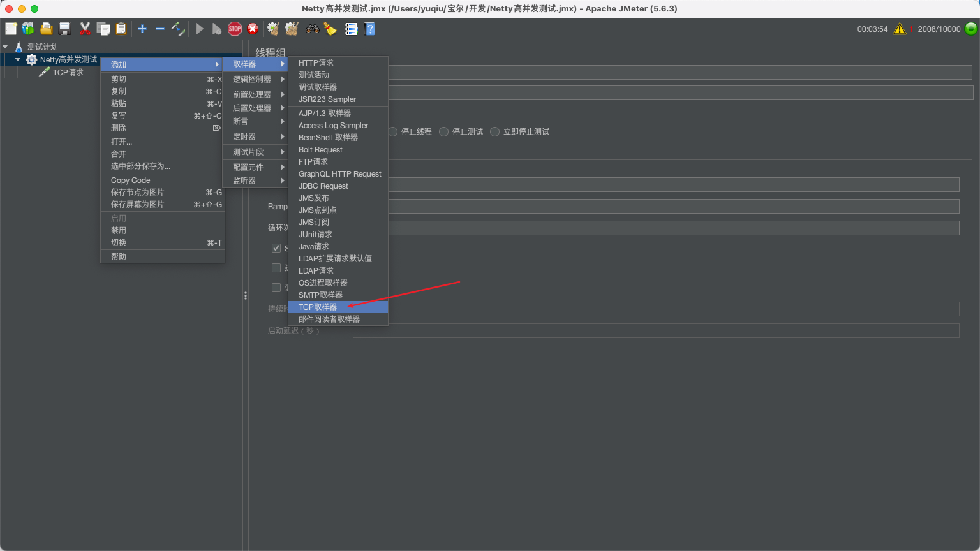Click the 2008/10000 thread count text
Screen dimensions: 980x551
click(939, 29)
